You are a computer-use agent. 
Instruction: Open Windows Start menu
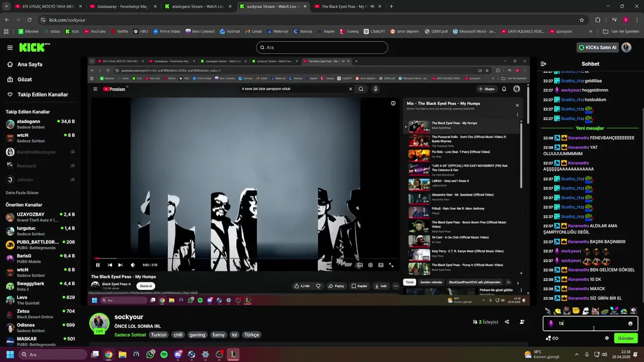(x=10, y=354)
